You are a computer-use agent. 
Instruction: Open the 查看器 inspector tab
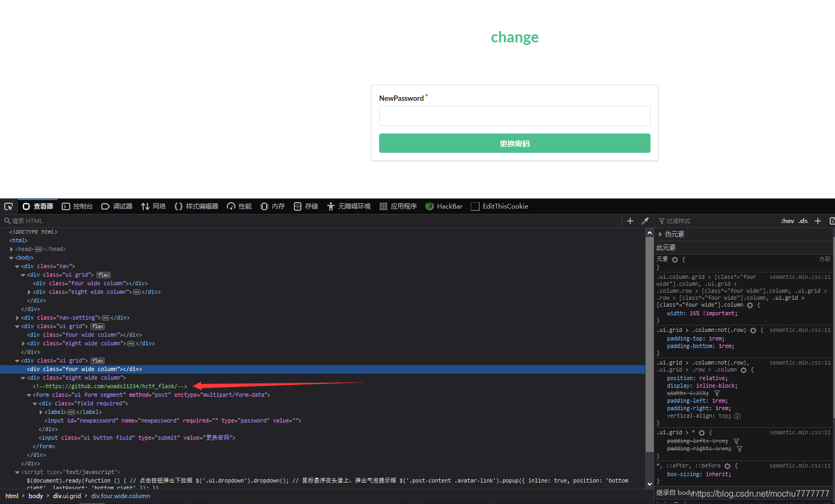pyautogui.click(x=38, y=206)
